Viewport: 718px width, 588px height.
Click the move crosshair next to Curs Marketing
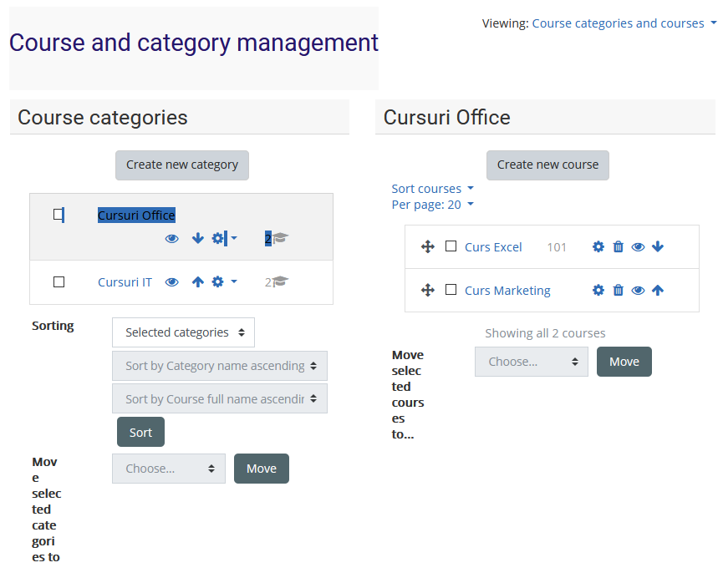coord(427,290)
